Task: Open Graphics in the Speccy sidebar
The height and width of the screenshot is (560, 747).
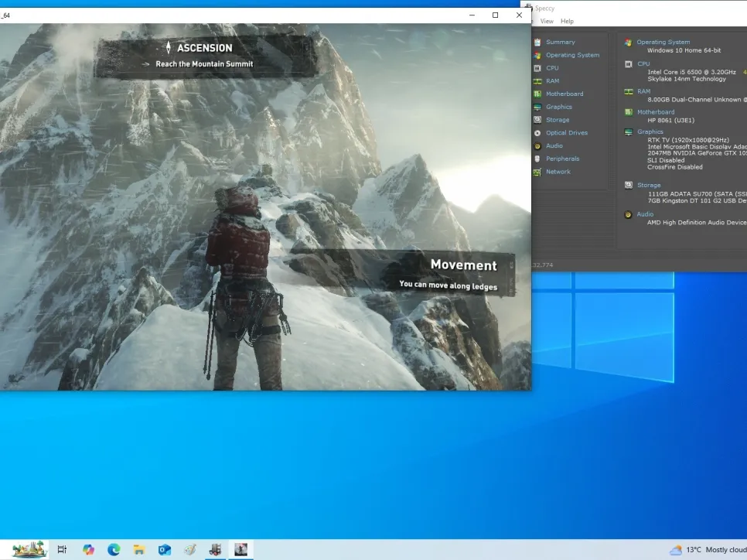Action: tap(559, 107)
